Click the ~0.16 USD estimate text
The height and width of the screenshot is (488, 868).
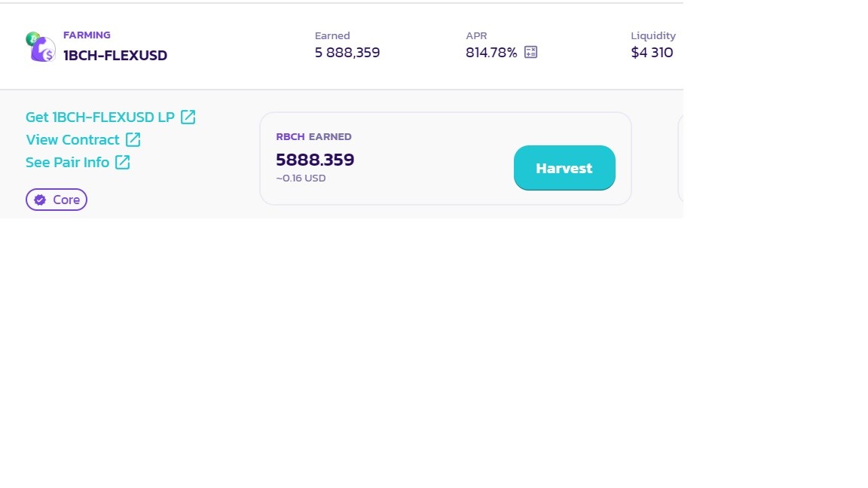[301, 178]
